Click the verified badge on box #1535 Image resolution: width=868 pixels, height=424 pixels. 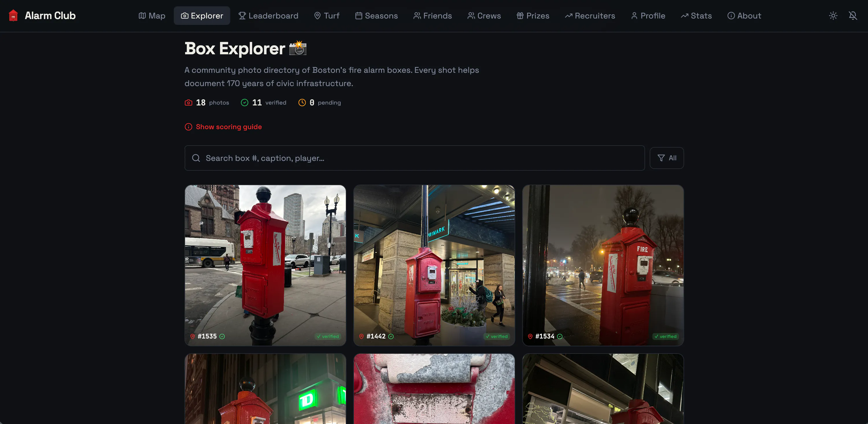tap(328, 336)
